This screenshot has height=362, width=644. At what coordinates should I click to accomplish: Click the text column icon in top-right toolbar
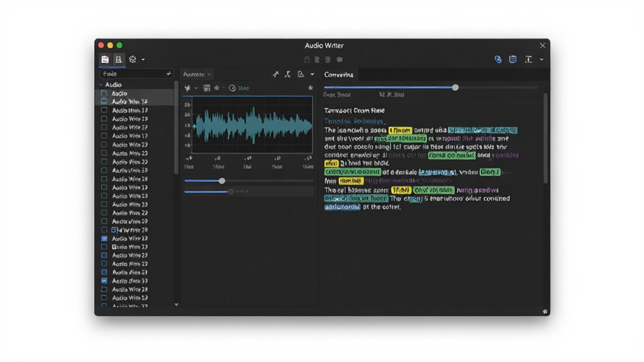point(528,60)
